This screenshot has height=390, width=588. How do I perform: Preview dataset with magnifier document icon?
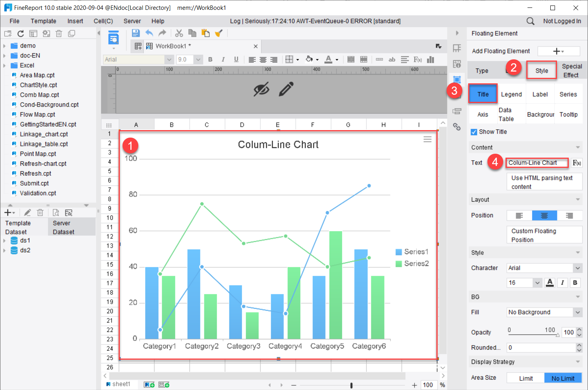coord(56,212)
